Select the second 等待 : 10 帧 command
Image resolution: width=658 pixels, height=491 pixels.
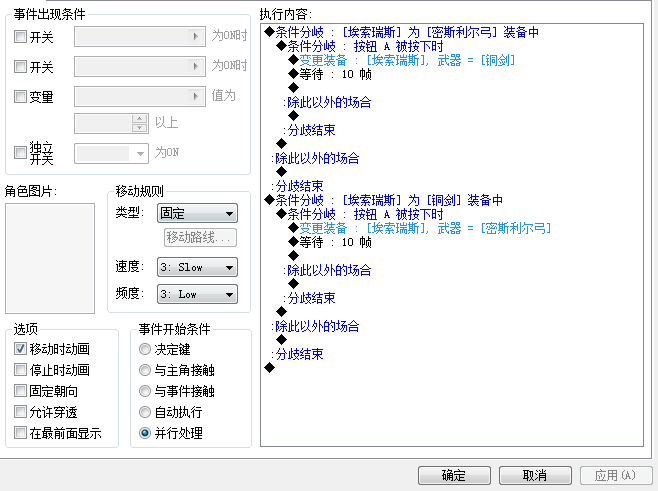(x=330, y=242)
